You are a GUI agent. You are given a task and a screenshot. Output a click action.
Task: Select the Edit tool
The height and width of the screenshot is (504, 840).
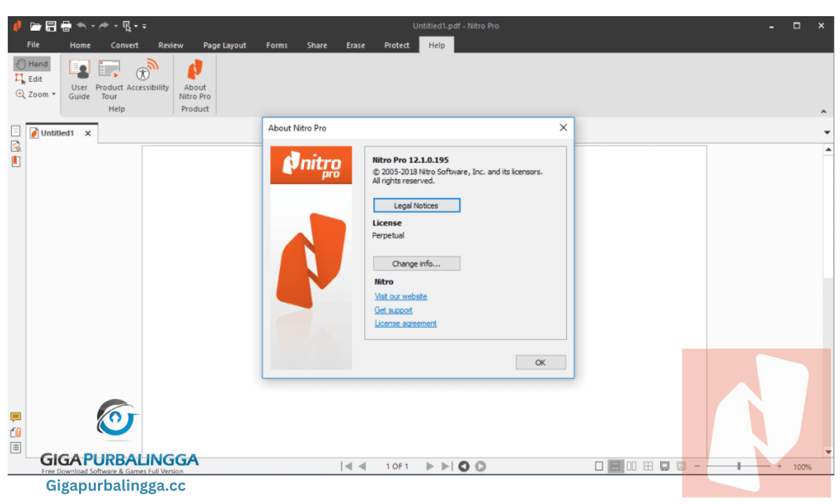pyautogui.click(x=29, y=79)
